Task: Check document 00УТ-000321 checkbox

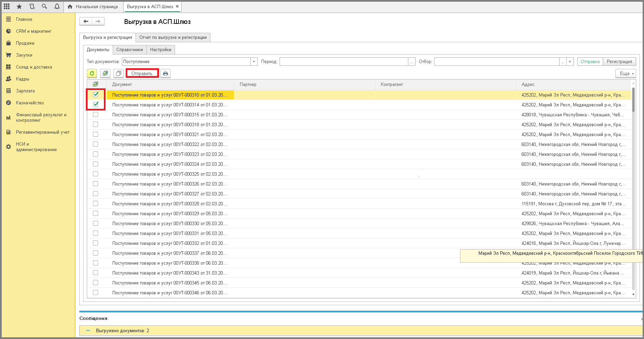Action: tap(96, 134)
